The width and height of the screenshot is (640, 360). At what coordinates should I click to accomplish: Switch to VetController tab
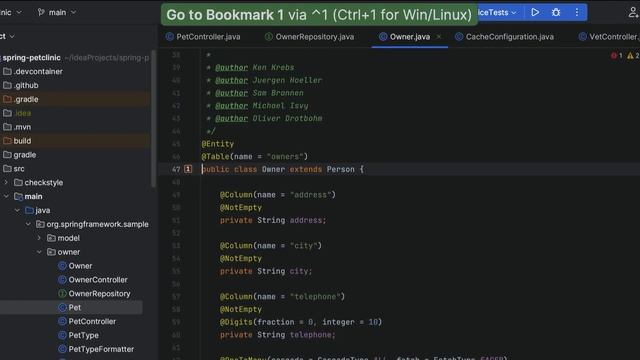pyautogui.click(x=609, y=37)
